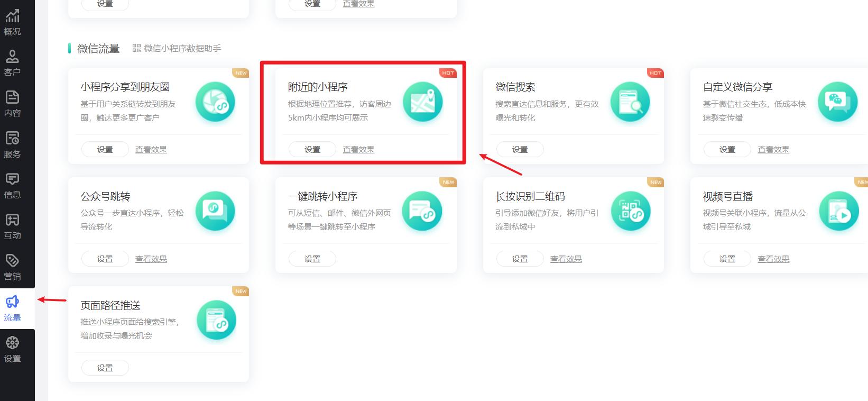Click 设置 under 页面路径推送
The width and height of the screenshot is (868, 401).
pyautogui.click(x=105, y=368)
